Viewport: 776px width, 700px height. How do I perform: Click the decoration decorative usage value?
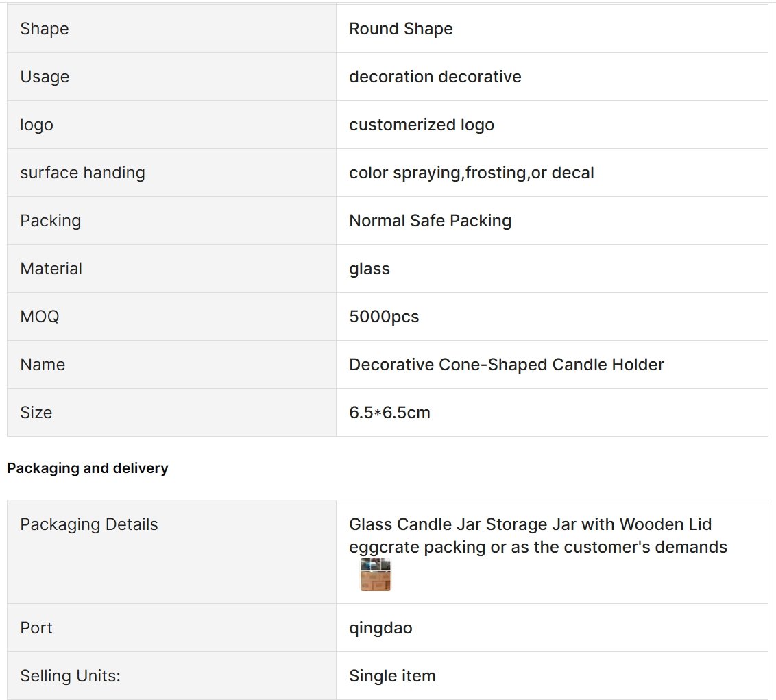coord(435,77)
